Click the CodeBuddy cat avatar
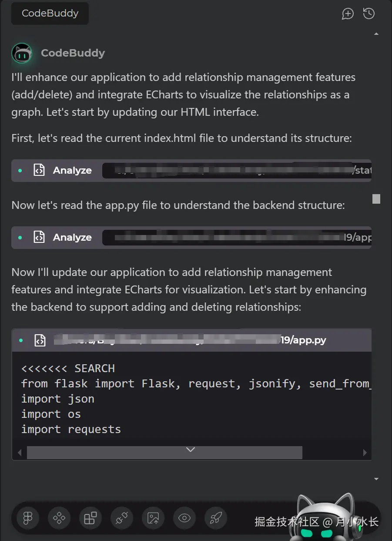Viewport: 392px width, 541px height. coord(22,53)
